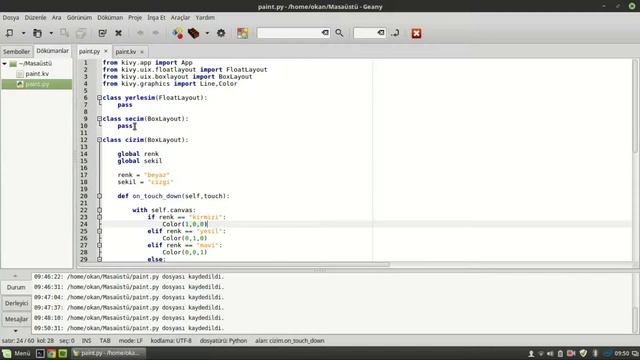640x360 pixels.
Task: Click the Reload file toolbar icon
Action: pos(102,33)
